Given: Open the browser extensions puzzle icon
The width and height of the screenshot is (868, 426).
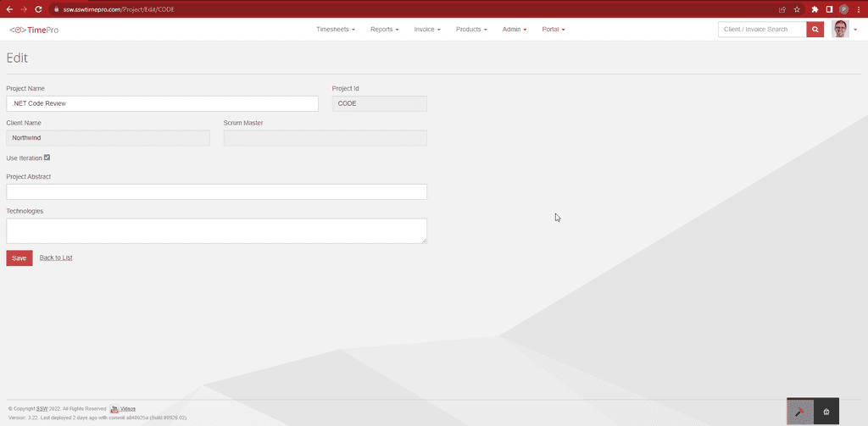Looking at the screenshot, I should coord(815,8).
